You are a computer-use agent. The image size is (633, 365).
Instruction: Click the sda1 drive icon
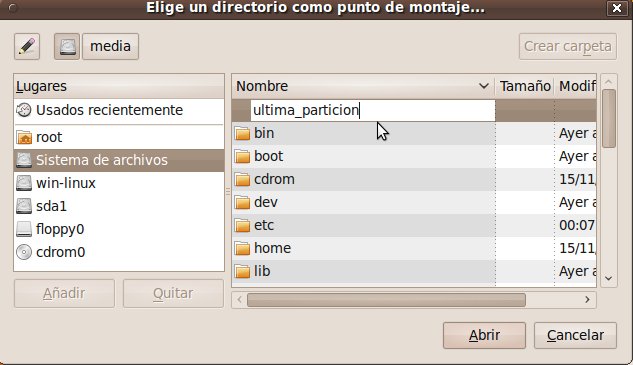point(24,206)
